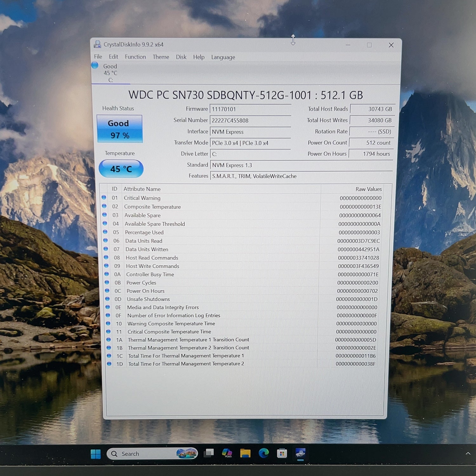Click the taskbar Search box
The image size is (476, 476).
152,454
